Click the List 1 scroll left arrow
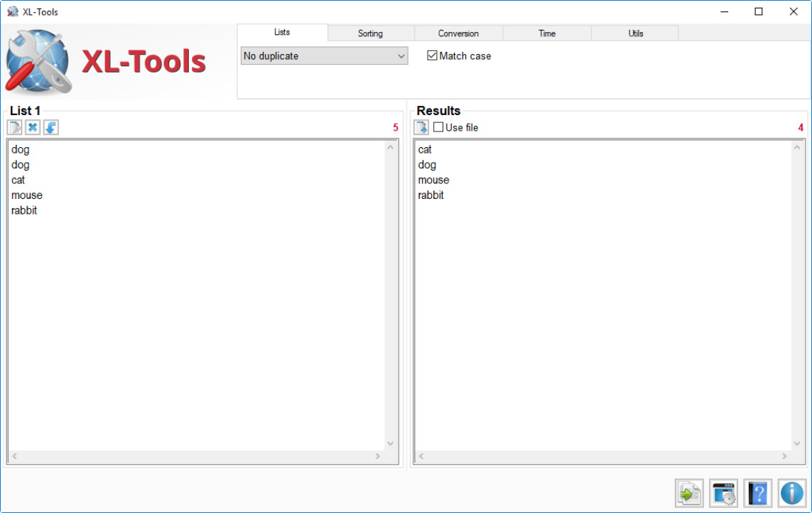Viewport: 812px width, 513px height. coord(14,456)
